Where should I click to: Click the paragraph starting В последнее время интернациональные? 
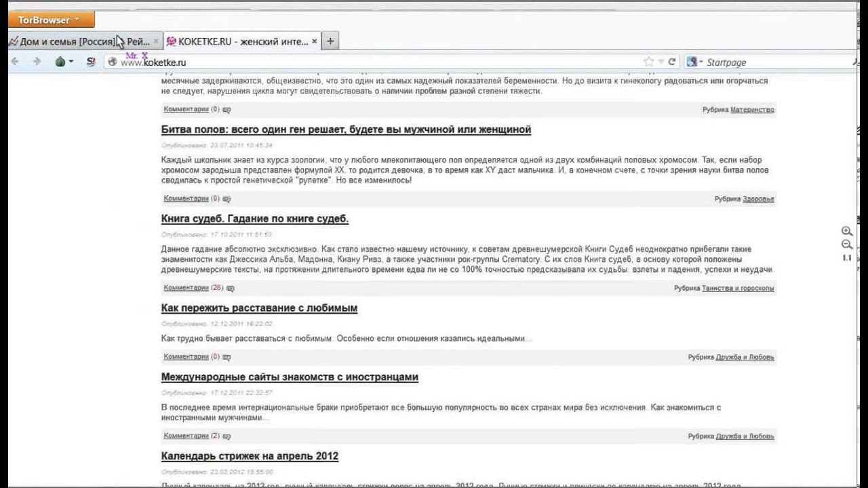441,413
